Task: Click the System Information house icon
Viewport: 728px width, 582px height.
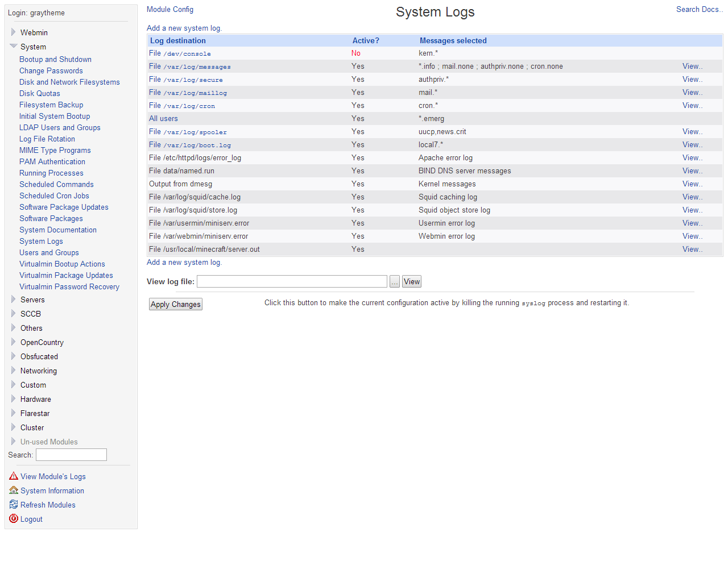Action: [14, 490]
